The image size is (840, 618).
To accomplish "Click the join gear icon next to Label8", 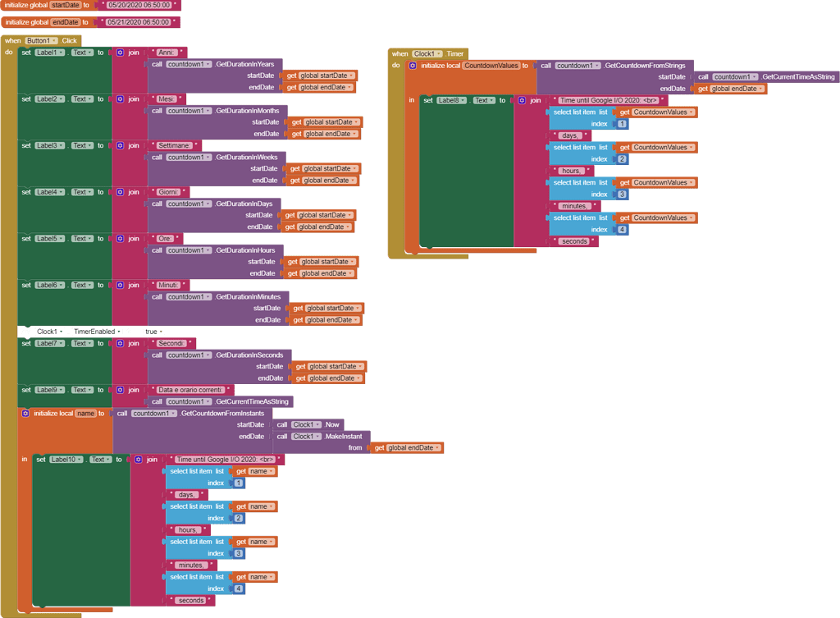I will (x=522, y=100).
